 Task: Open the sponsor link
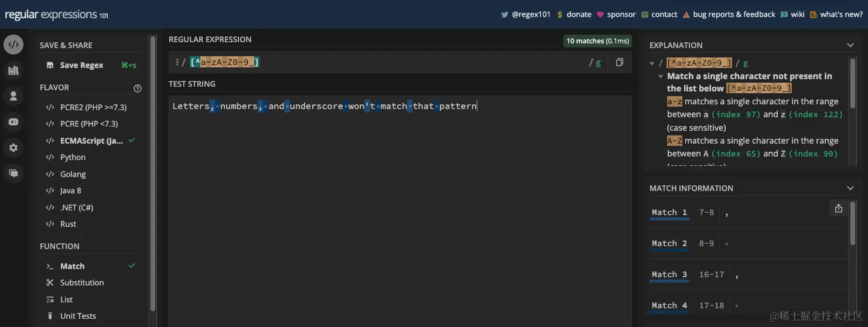pyautogui.click(x=621, y=15)
